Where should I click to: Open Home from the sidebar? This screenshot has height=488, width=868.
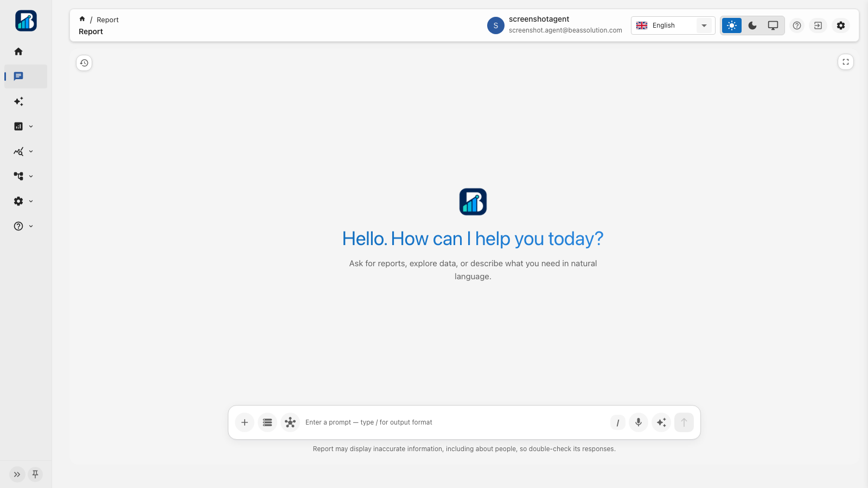18,52
